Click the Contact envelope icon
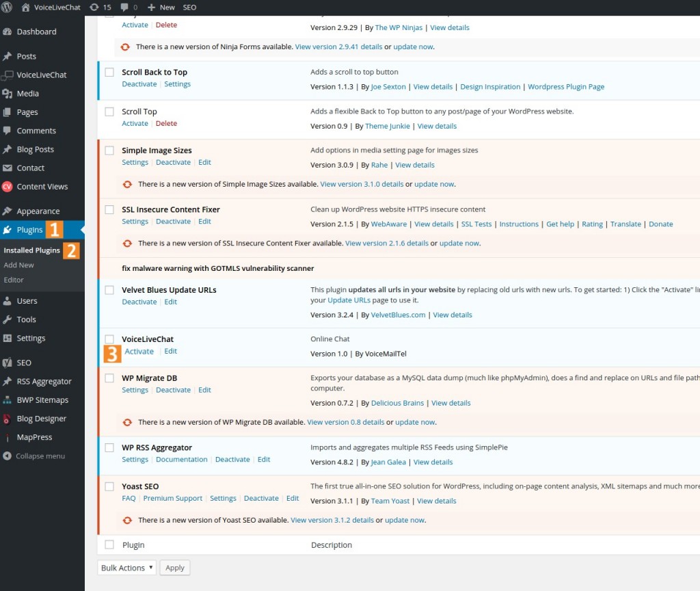The height and width of the screenshot is (591, 700). [7, 168]
